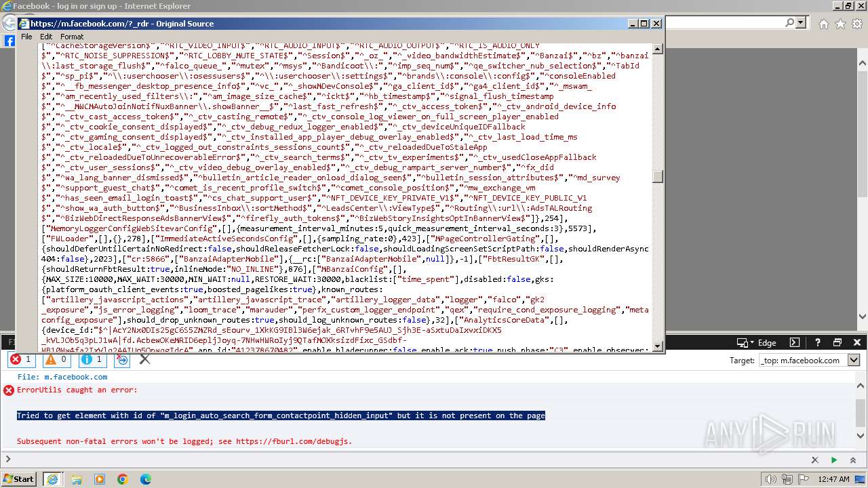Click the vertical scrollbar thumb in Original Source window
868x488 pixels.
click(657, 176)
